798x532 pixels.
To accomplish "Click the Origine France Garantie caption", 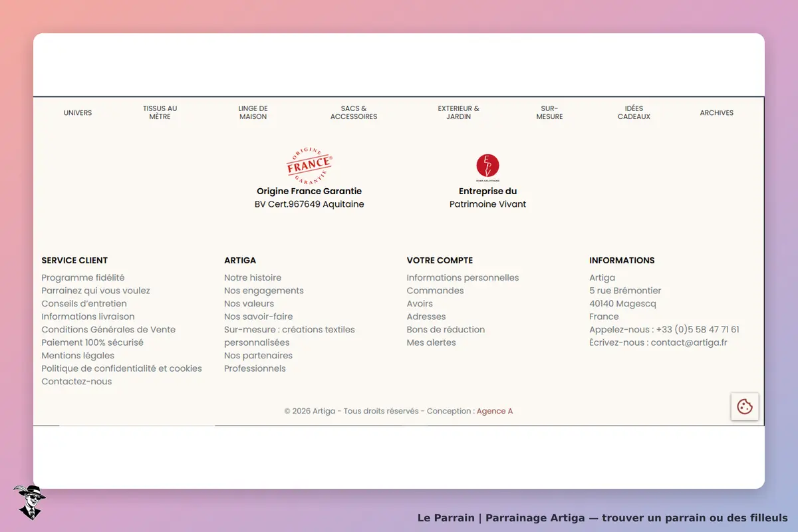I will [x=309, y=192].
